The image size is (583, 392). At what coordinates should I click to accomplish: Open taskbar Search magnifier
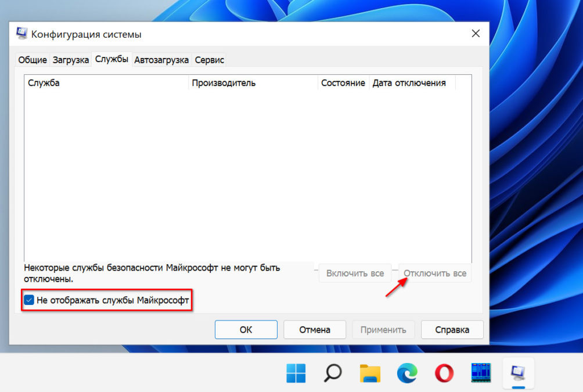[x=333, y=373]
